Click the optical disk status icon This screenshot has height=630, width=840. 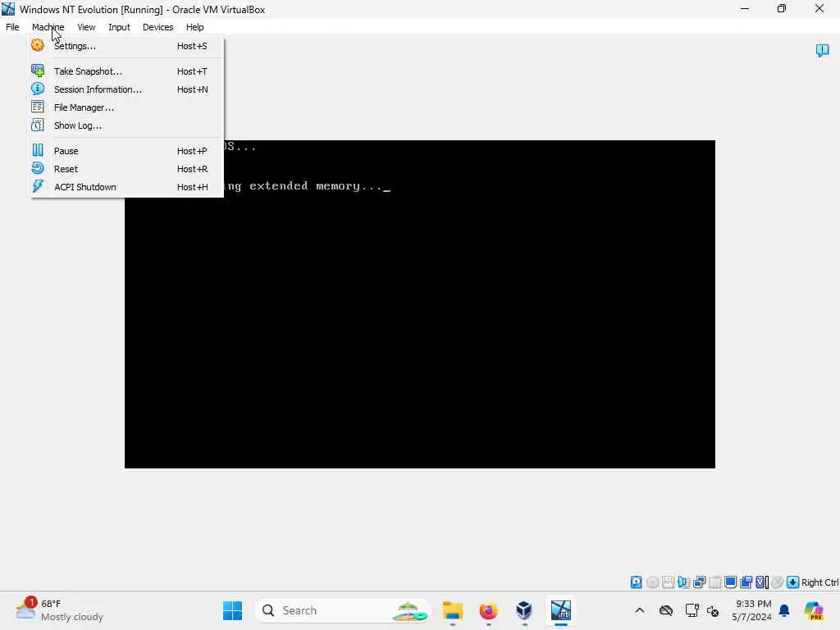point(652,582)
